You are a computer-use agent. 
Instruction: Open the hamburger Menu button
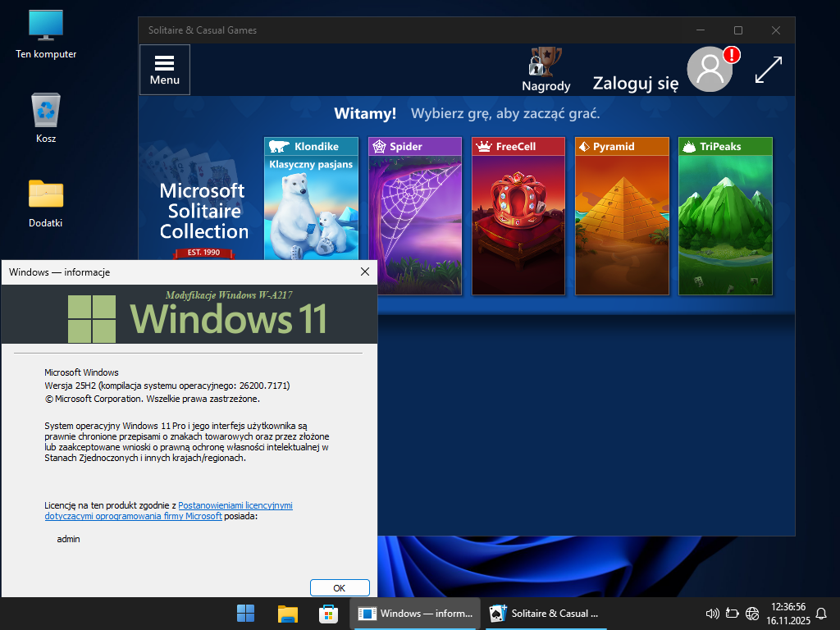(165, 70)
